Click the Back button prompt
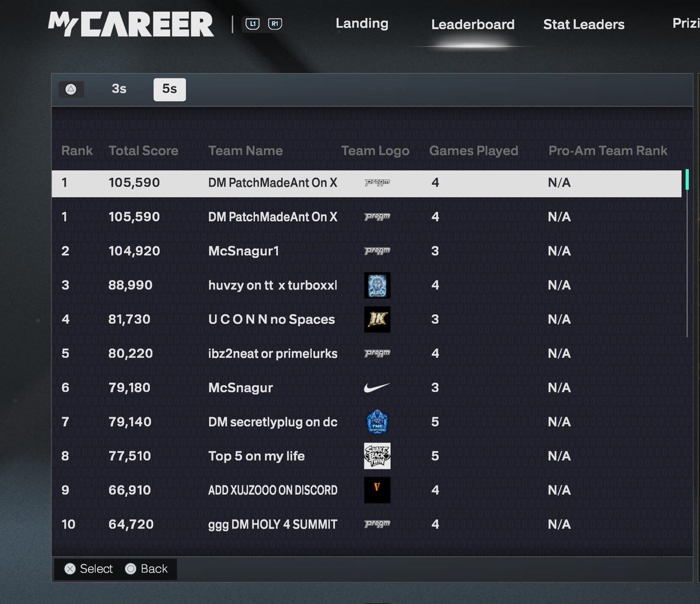This screenshot has height=604, width=700. [x=146, y=569]
